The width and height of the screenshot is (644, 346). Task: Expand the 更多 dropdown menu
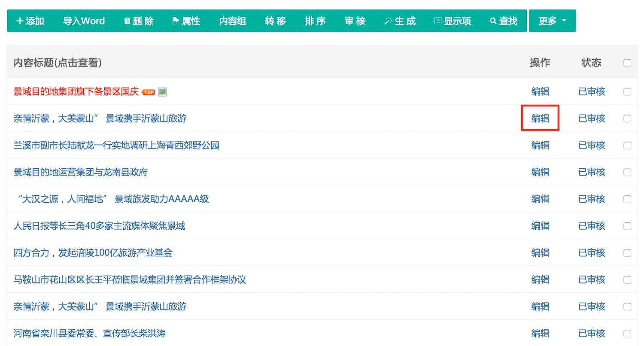[552, 21]
